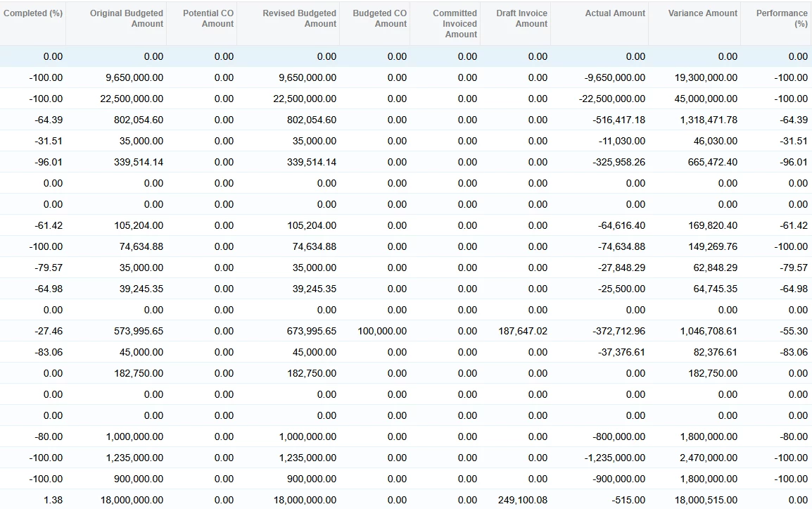Screen dimensions: 812x509
Task: Click the 673,995.65 Revised Budgeted Amount cell
Action: click(312, 331)
